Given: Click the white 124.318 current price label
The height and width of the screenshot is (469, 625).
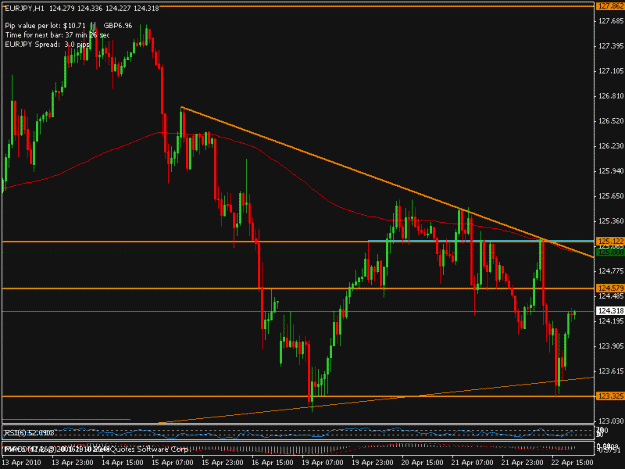Looking at the screenshot, I should click(610, 311).
